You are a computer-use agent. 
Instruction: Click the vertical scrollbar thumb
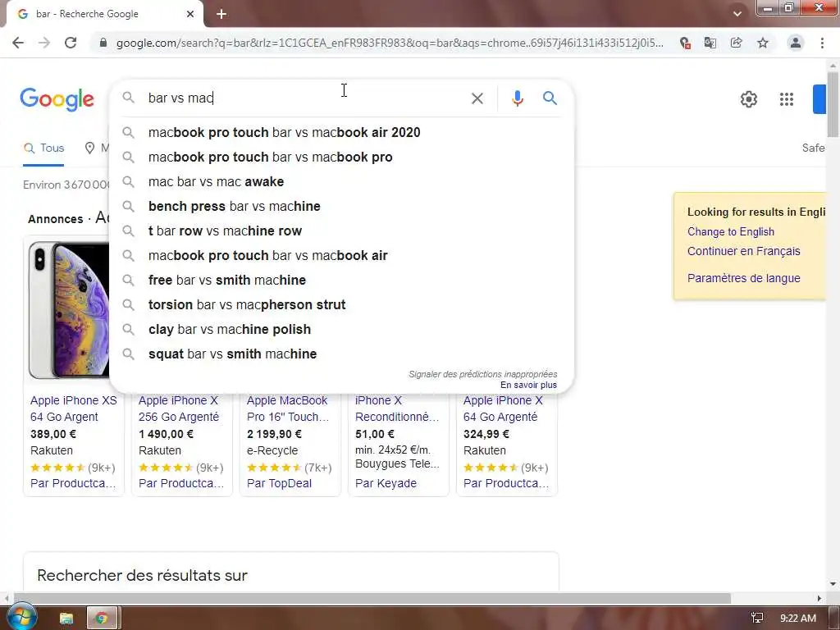(x=833, y=104)
